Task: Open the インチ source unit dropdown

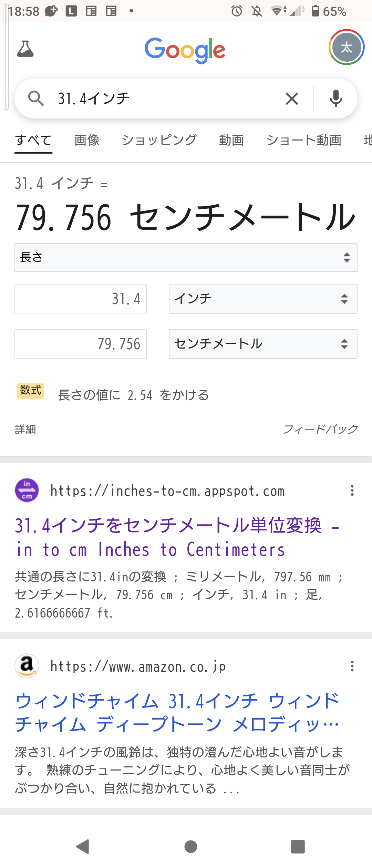Action: point(263,299)
